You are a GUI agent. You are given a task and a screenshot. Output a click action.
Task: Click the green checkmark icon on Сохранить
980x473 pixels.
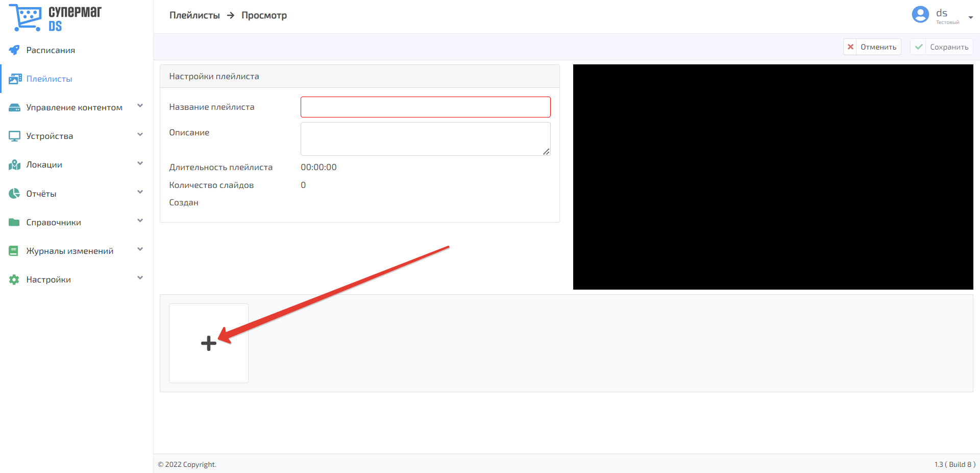click(919, 47)
